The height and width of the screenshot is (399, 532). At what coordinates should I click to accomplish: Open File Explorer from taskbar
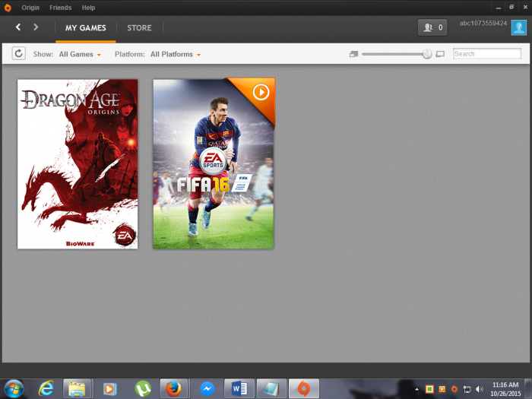77,389
